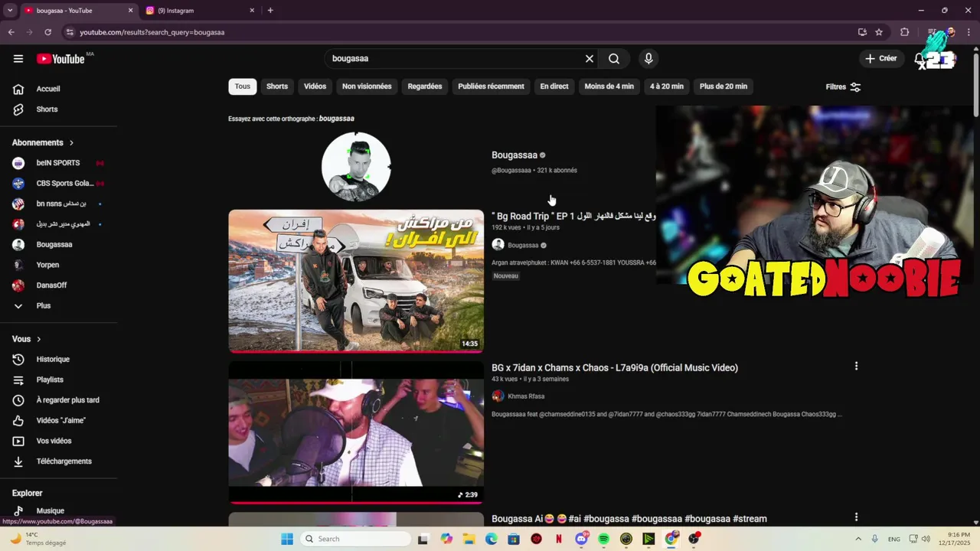Viewport: 980px width, 551px height.
Task: Open a new browser tab
Action: 270,11
